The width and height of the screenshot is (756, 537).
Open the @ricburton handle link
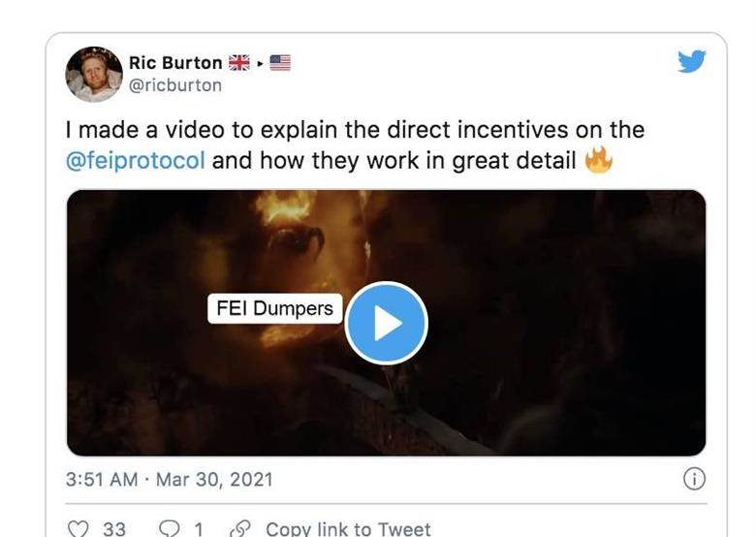point(175,85)
